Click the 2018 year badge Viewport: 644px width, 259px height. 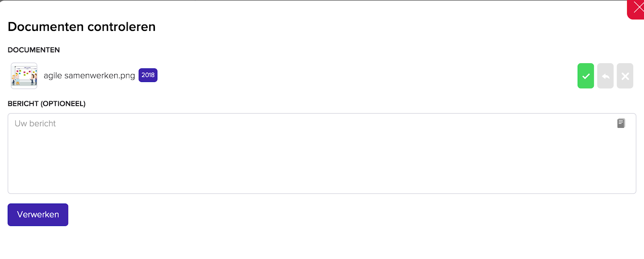click(x=148, y=75)
